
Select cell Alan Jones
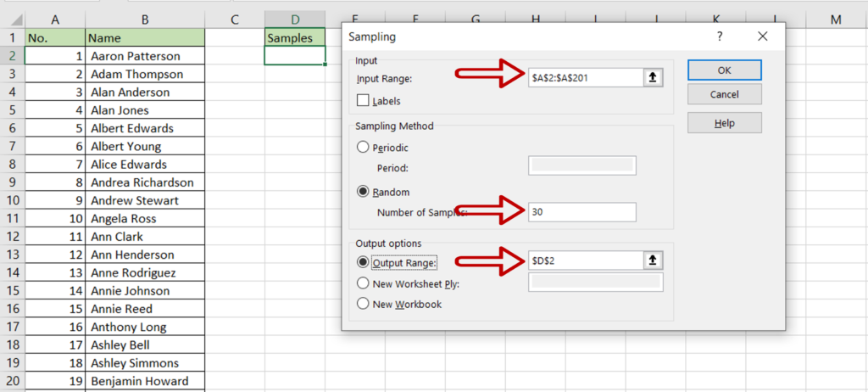point(145,109)
